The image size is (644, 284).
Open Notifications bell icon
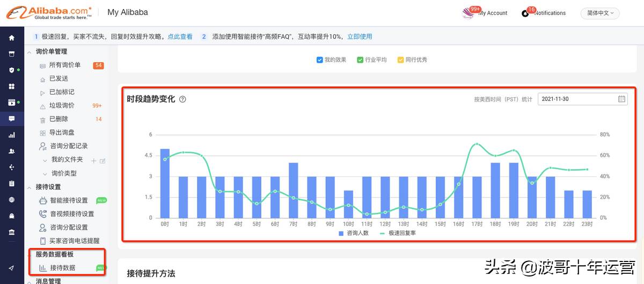click(525, 13)
